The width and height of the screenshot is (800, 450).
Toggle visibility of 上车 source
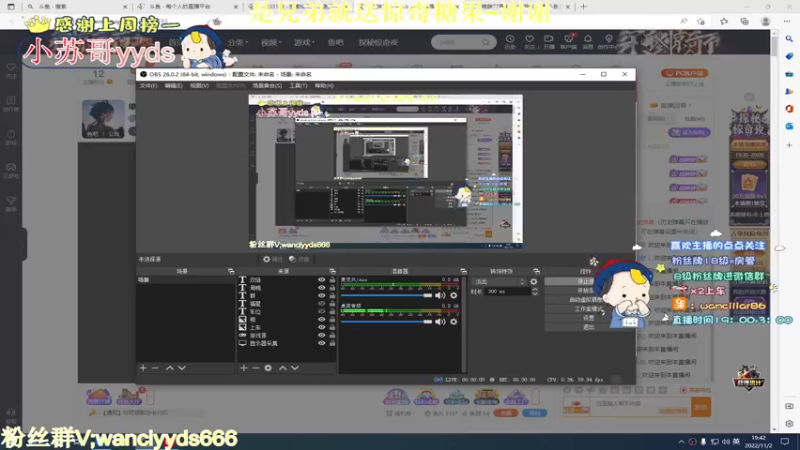321,328
